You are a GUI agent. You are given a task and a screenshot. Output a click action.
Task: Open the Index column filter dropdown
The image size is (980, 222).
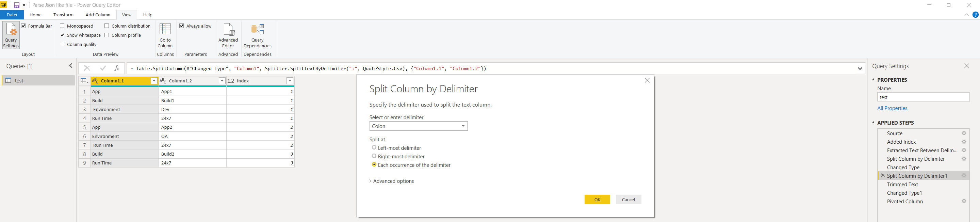pyautogui.click(x=290, y=81)
